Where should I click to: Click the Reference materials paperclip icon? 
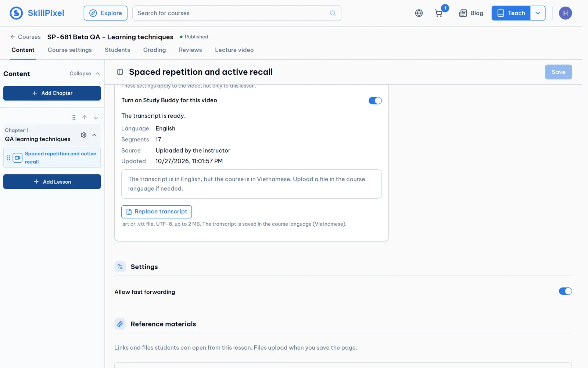[120, 324]
